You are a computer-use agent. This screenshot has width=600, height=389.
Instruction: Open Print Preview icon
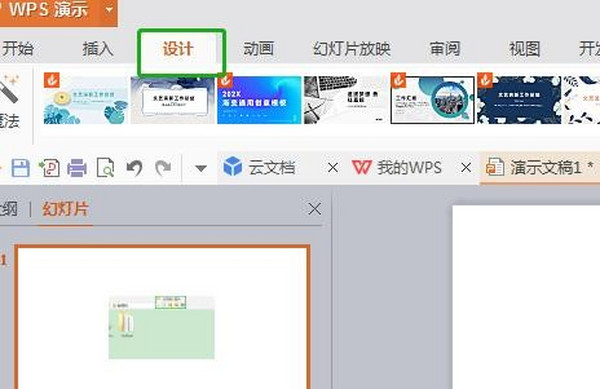coord(105,168)
